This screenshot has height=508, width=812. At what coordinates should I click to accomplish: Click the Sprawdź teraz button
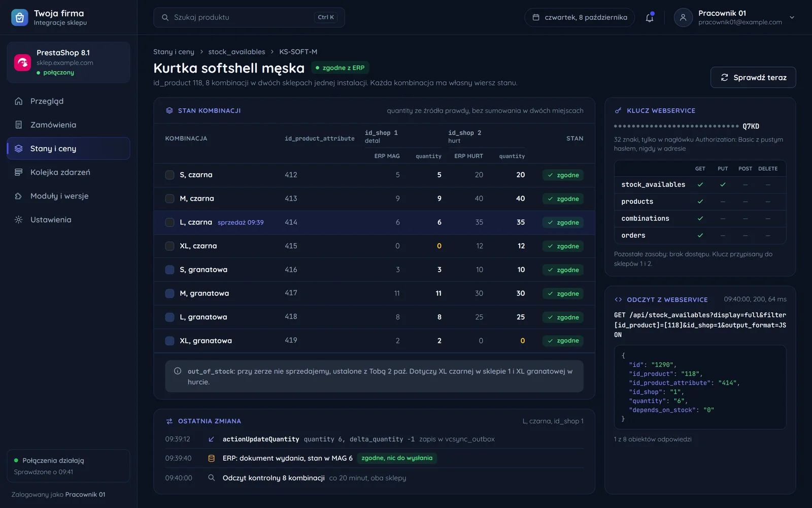753,77
